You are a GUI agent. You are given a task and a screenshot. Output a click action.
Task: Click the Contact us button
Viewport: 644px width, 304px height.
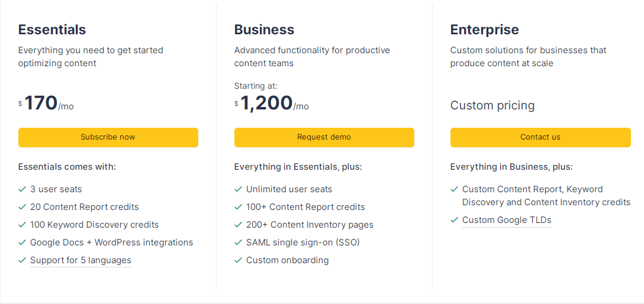pyautogui.click(x=540, y=137)
